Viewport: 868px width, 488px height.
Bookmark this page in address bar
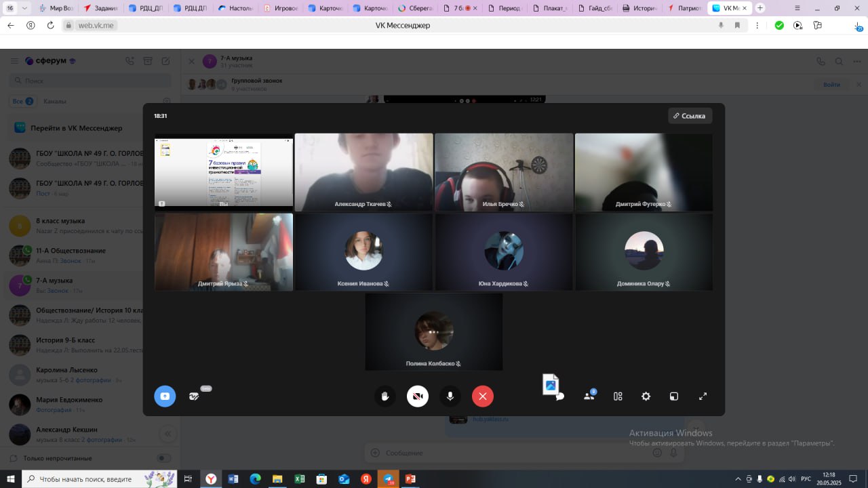737,25
